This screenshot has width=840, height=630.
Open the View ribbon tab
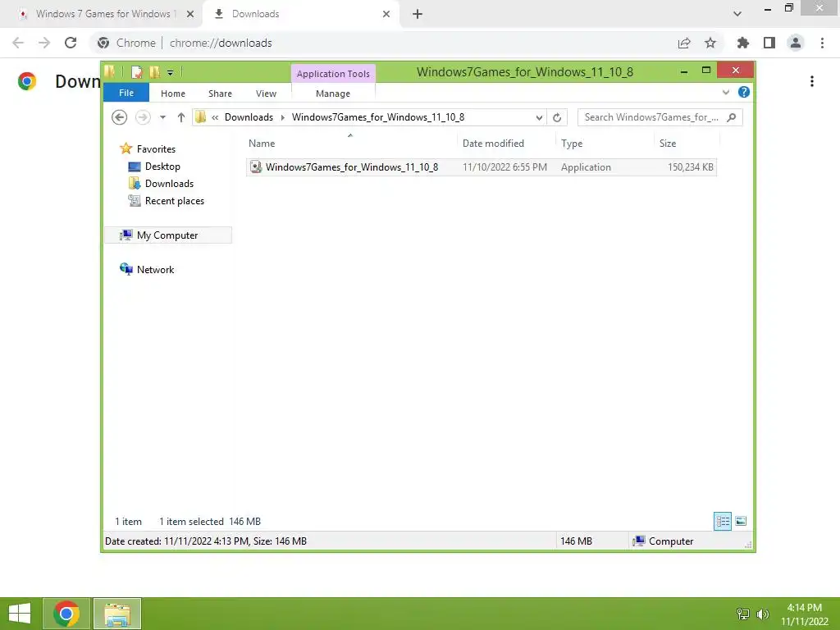click(x=266, y=94)
